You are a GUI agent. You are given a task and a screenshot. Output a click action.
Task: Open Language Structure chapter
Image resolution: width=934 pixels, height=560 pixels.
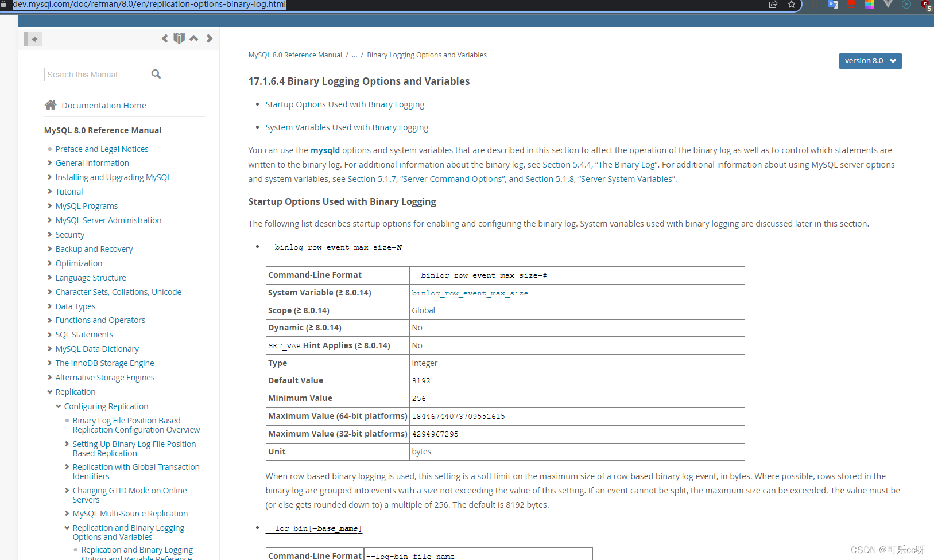91,278
